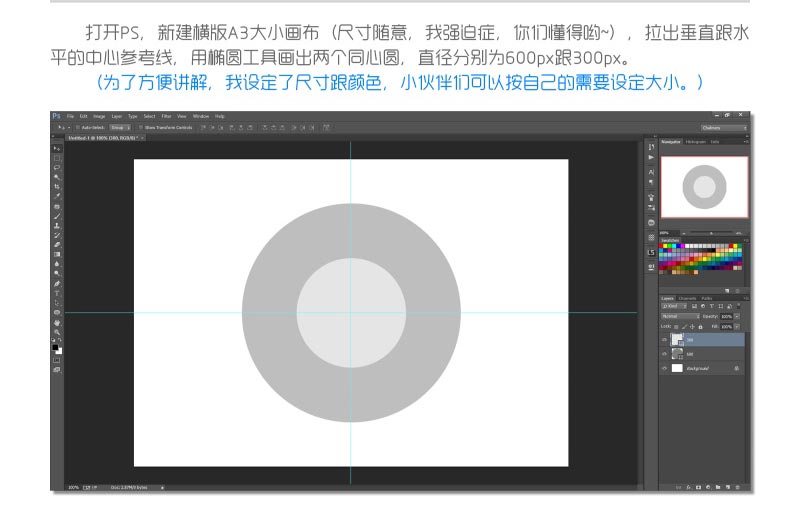800x505 pixels.
Task: Hide the 600 layer via eye icon
Action: click(664, 354)
